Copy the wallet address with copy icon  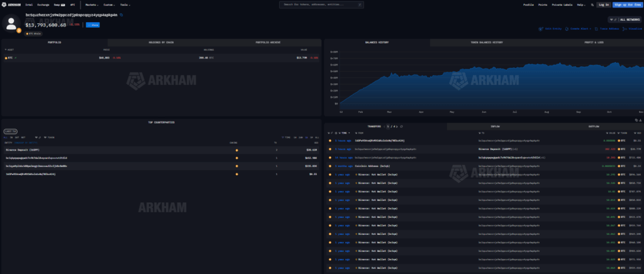(x=121, y=14)
